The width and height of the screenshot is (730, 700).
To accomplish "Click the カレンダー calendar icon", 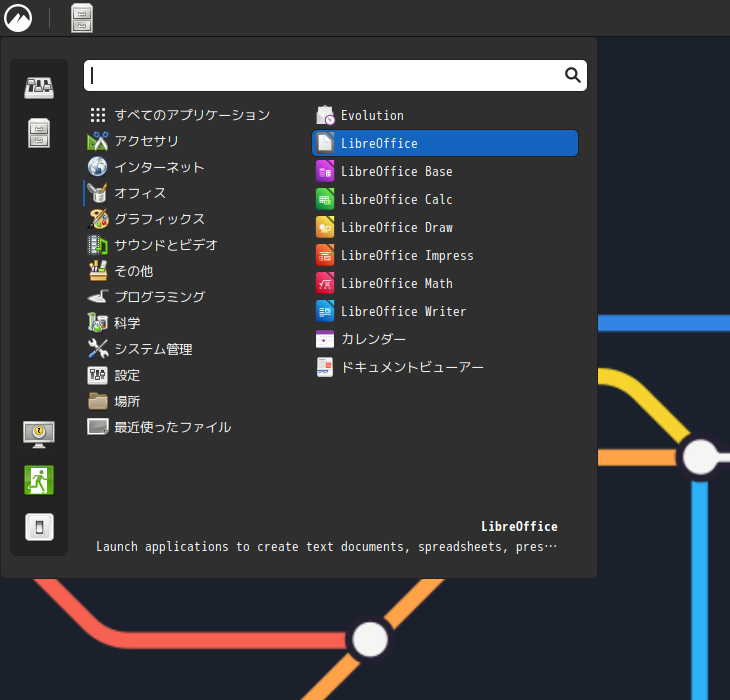I will coord(325,339).
